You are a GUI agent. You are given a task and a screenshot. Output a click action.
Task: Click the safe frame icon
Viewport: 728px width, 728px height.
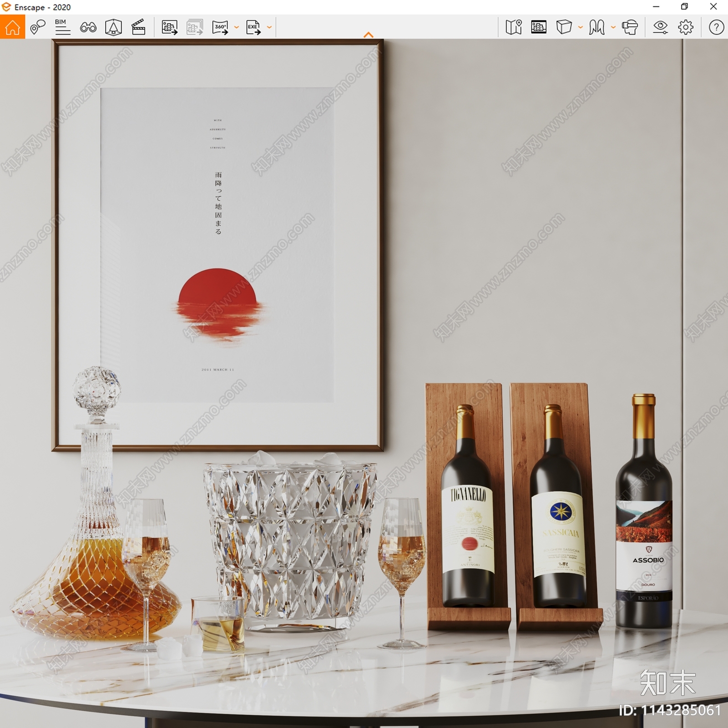(539, 27)
